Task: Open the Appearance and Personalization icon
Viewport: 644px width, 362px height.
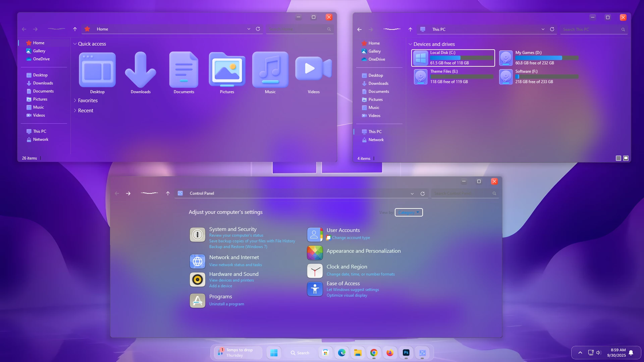Action: click(x=315, y=253)
